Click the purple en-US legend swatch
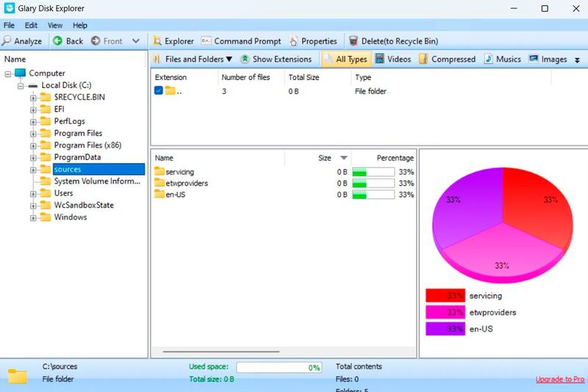This screenshot has height=392, width=588. (445, 329)
